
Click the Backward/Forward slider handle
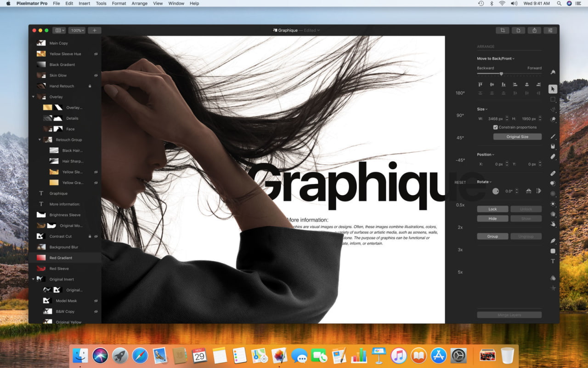coord(501,74)
